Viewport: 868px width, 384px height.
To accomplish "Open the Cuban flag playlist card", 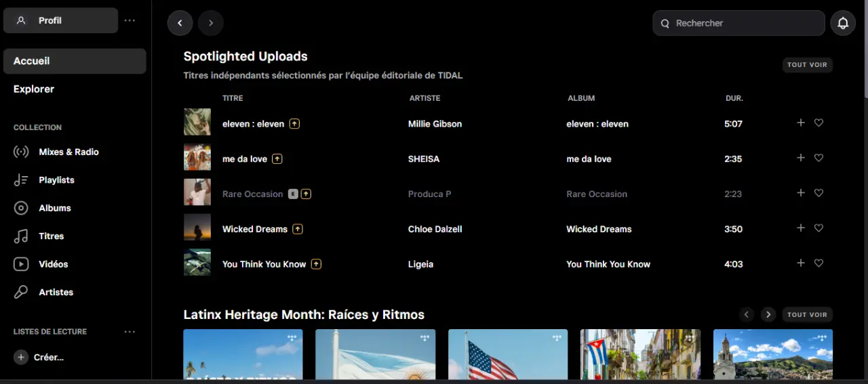I will pyautogui.click(x=641, y=354).
